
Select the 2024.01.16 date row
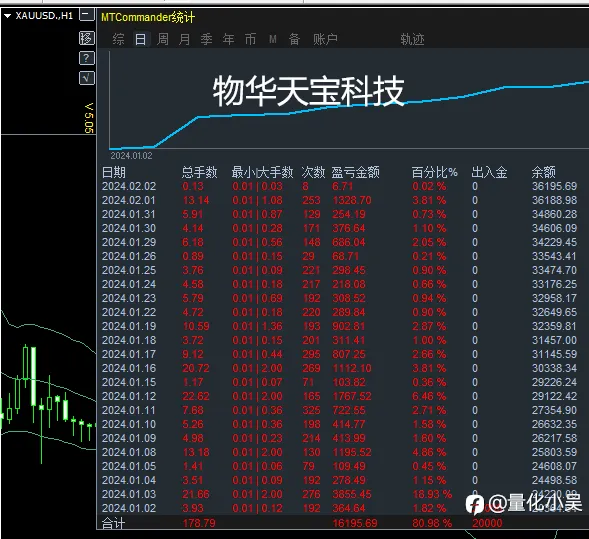(340, 368)
